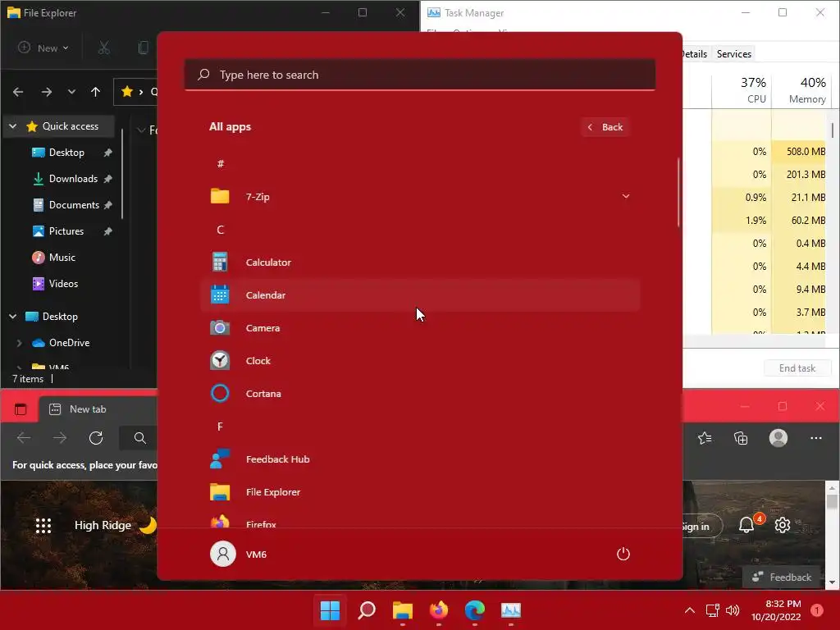Switch to Microsoft Edge on the taskbar
840x630 pixels.
click(x=475, y=609)
